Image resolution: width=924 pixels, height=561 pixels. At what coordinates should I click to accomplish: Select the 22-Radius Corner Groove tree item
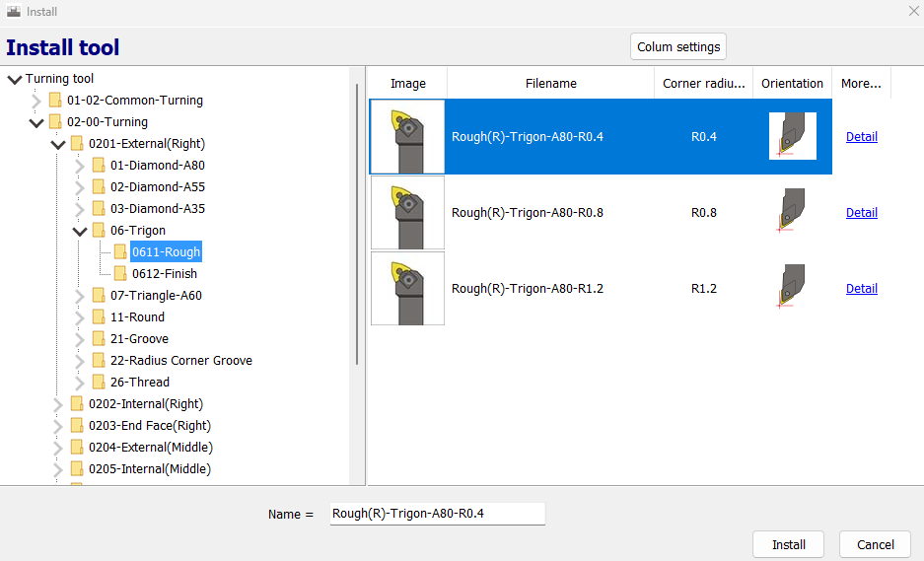pyautogui.click(x=180, y=361)
